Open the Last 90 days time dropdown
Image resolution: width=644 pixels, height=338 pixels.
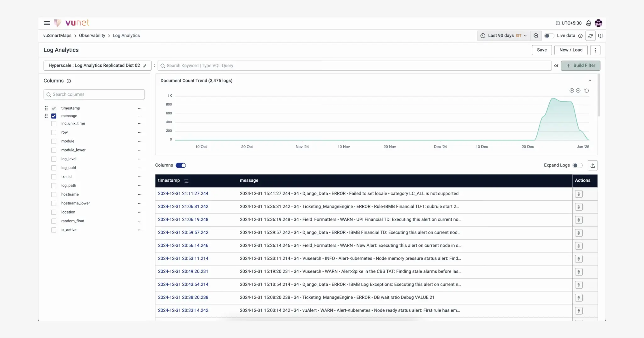point(504,36)
